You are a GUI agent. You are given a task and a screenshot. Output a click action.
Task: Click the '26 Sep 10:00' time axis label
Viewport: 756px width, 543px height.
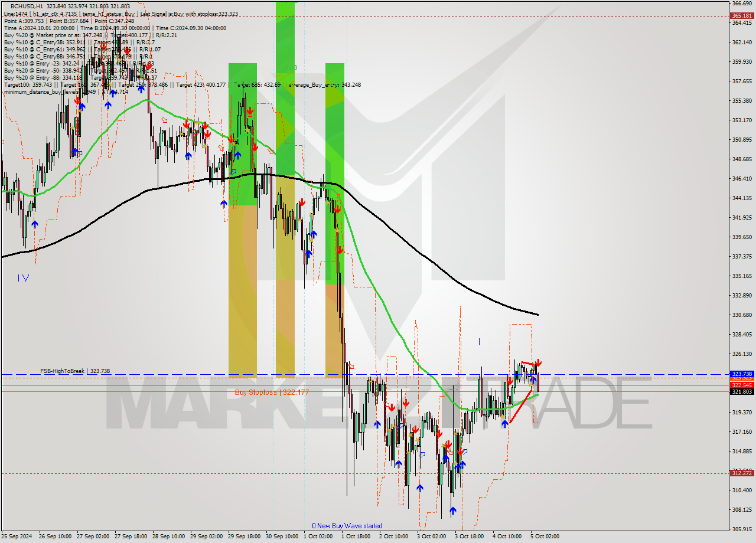point(54,537)
